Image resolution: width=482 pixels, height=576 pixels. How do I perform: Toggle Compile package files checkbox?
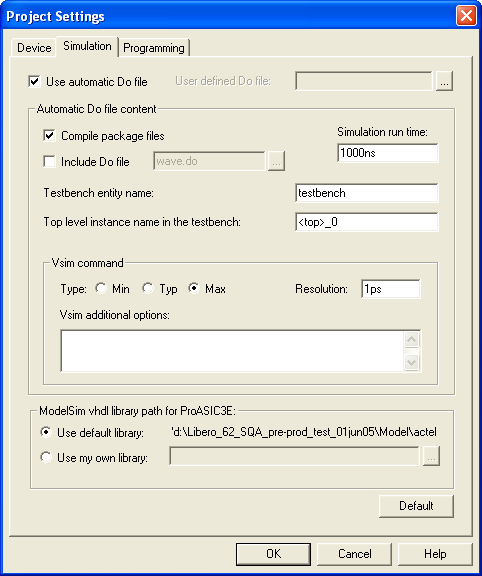pyautogui.click(x=49, y=136)
